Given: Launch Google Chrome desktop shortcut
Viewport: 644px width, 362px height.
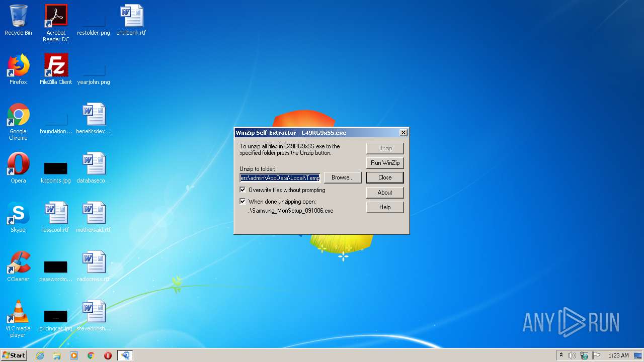Looking at the screenshot, I should pyautogui.click(x=18, y=122).
